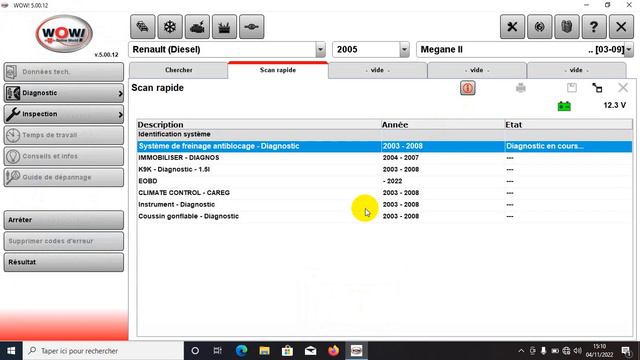Open the Inspection sidebar menu

pos(64,114)
